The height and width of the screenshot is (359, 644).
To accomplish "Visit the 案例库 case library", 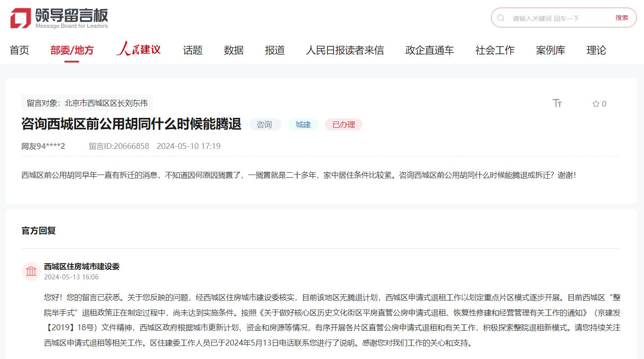I will click(x=550, y=50).
